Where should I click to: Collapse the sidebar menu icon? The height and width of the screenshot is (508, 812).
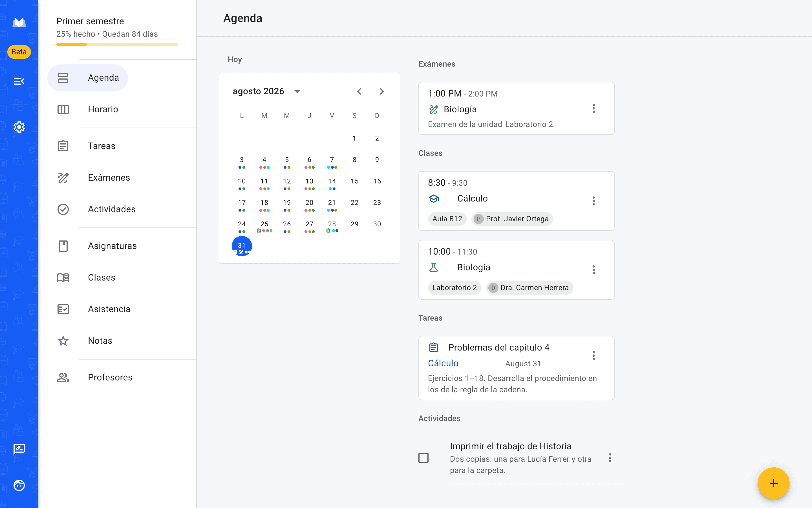click(19, 81)
